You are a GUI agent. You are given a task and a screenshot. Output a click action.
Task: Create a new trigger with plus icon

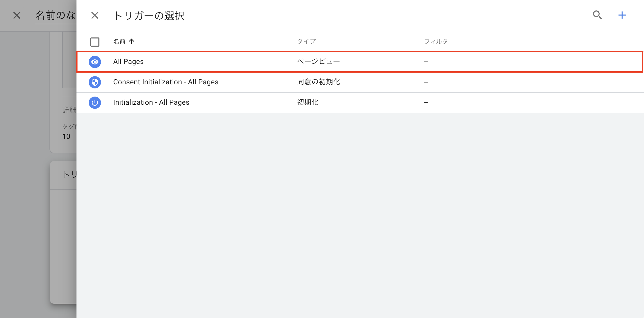point(622,15)
